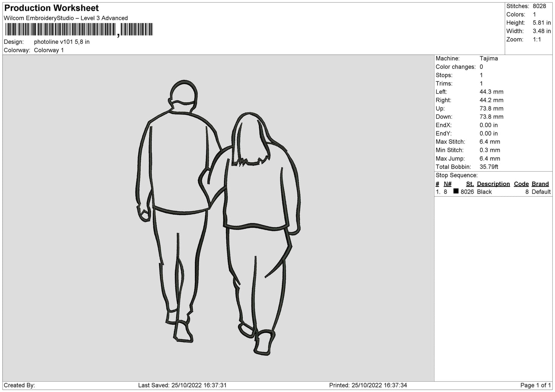
Task: Click the Default brand entry
Action: click(x=541, y=192)
